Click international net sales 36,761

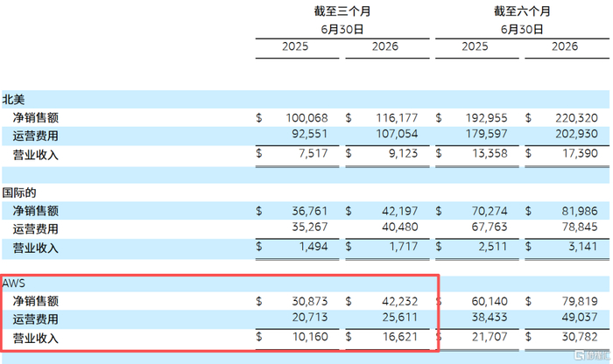(x=310, y=211)
